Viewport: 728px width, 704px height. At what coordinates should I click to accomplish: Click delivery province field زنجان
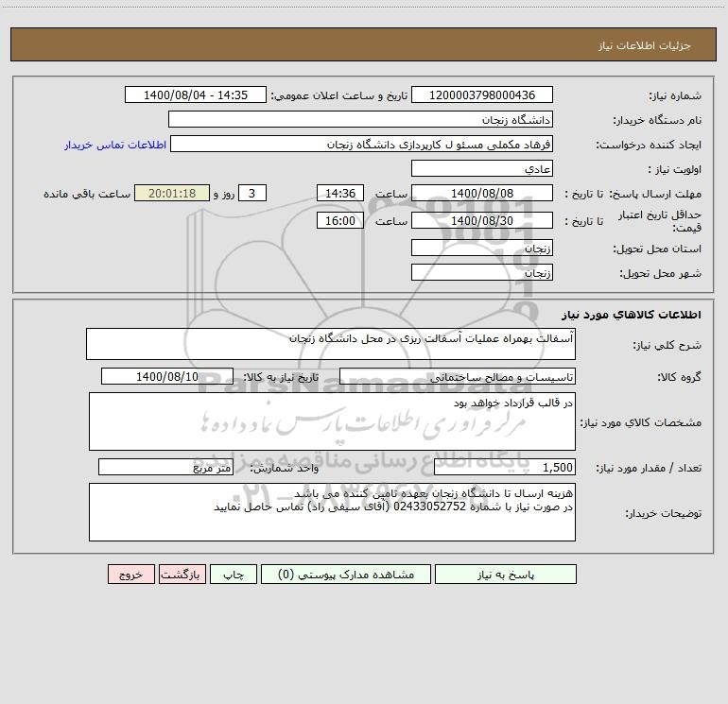point(482,248)
